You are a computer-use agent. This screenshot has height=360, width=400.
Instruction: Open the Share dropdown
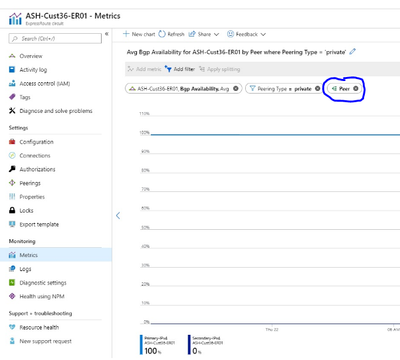[204, 34]
